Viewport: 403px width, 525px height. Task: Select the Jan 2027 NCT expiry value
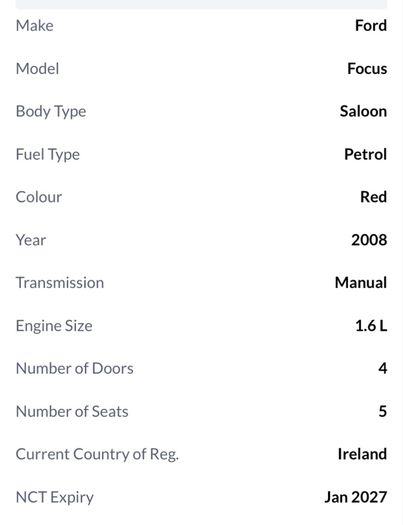(x=356, y=497)
